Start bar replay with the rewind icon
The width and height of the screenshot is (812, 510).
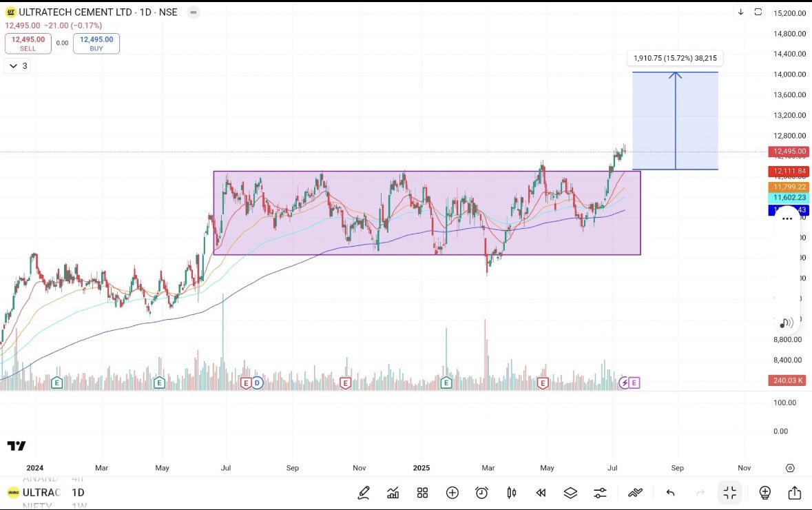(x=541, y=492)
